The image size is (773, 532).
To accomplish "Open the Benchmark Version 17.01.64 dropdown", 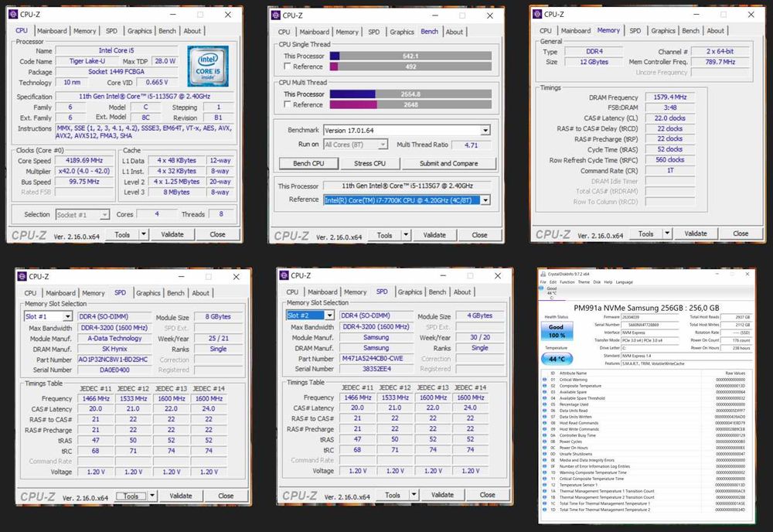I will pos(485,131).
